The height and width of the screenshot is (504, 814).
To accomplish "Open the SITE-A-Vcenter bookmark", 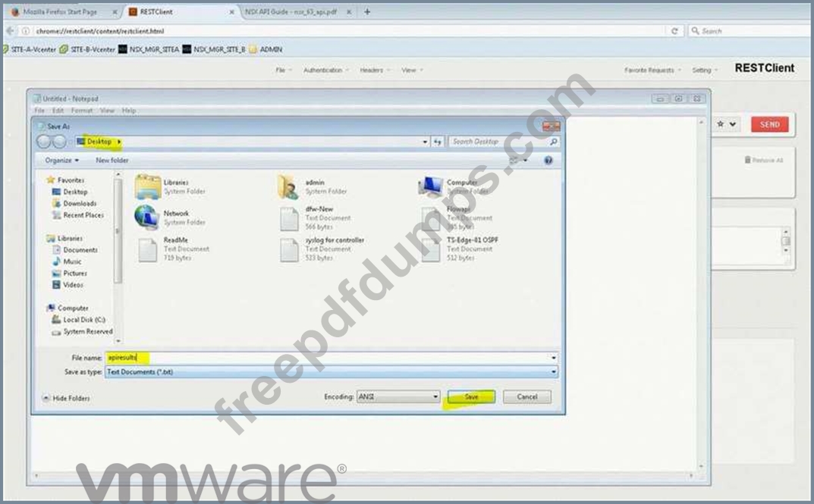I will [x=29, y=49].
